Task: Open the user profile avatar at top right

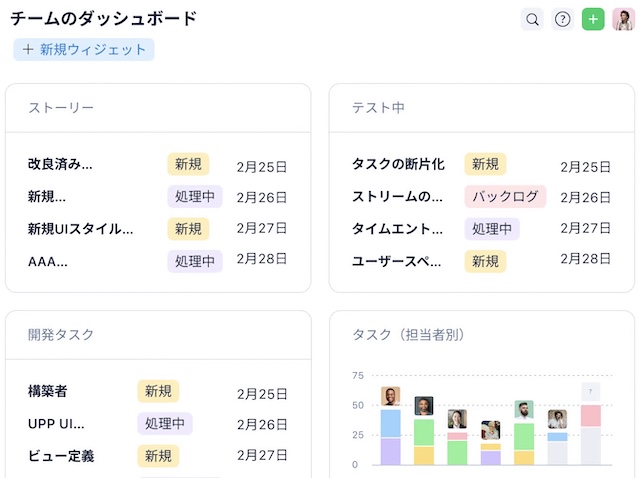Action: point(623,19)
